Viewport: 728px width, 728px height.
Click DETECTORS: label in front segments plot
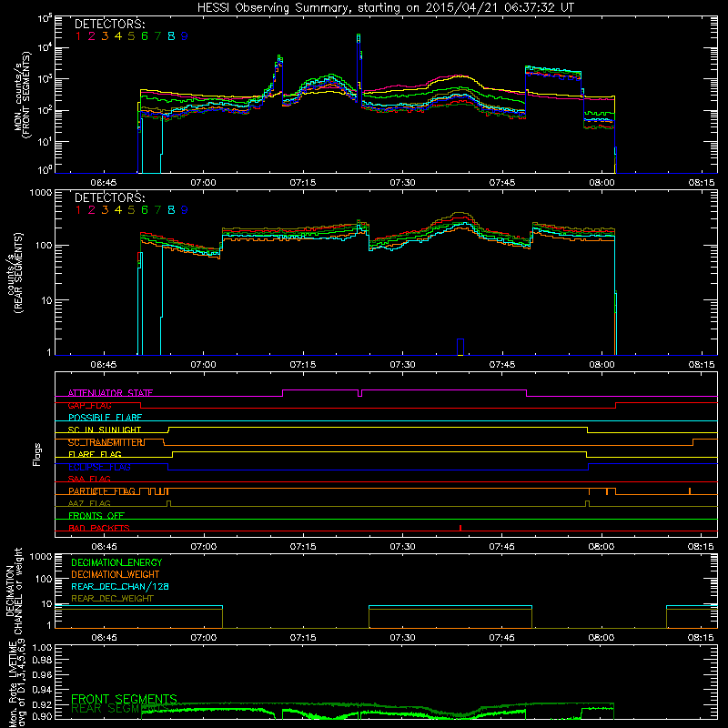click(x=109, y=25)
